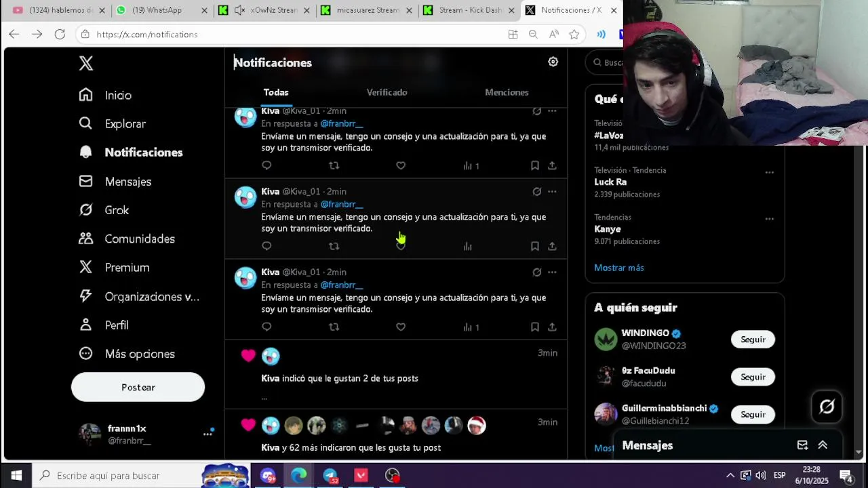
Task: Open volume control in system tray
Action: click(x=761, y=475)
